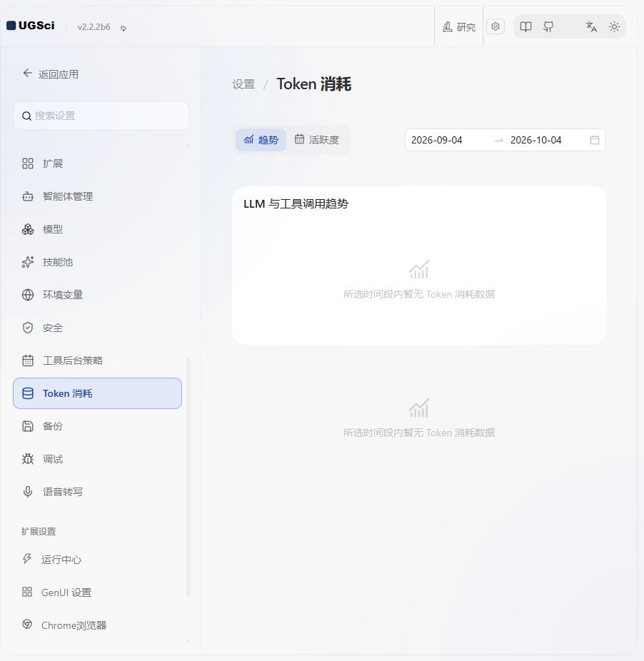
Task: Toggle the light/dark theme sun icon
Action: click(x=614, y=27)
